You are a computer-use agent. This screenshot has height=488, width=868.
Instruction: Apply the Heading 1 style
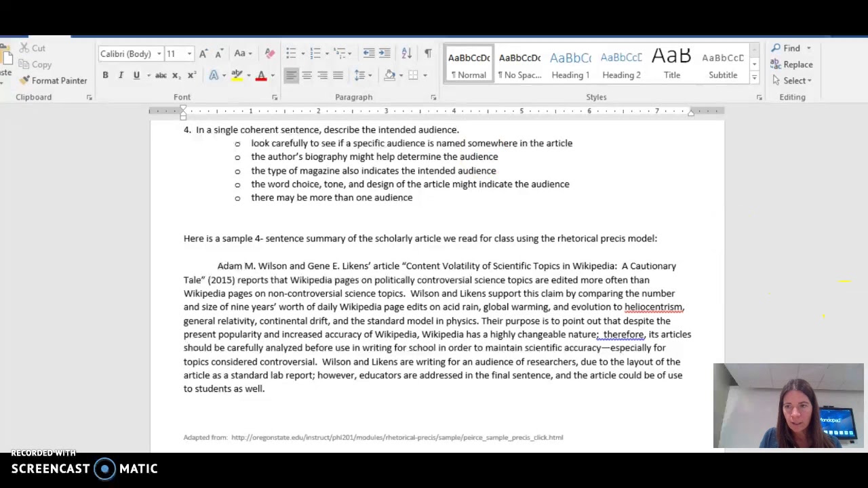[570, 65]
